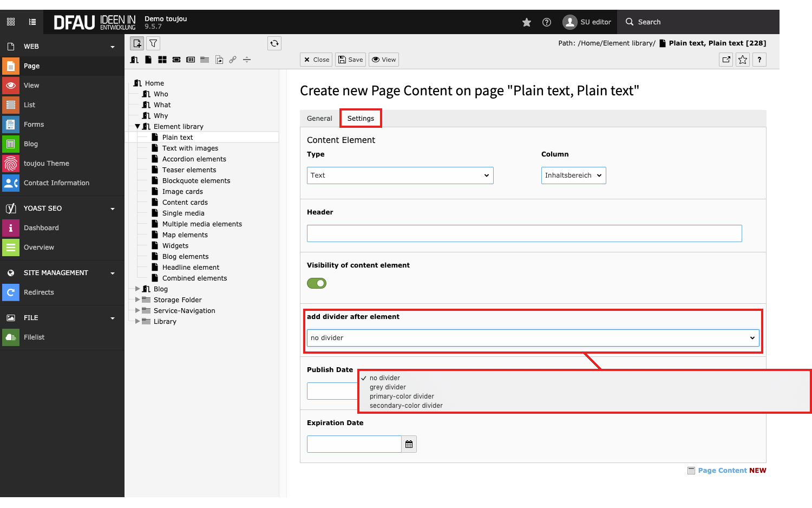Open the bookmarks star in top bar
This screenshot has height=508, width=812.
click(x=527, y=22)
